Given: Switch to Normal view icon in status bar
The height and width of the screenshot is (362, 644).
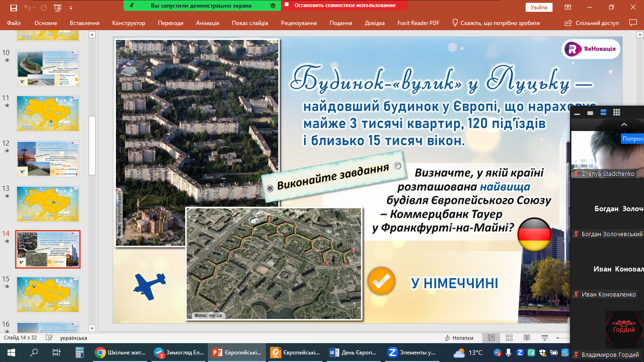Looking at the screenshot, I should (491, 338).
